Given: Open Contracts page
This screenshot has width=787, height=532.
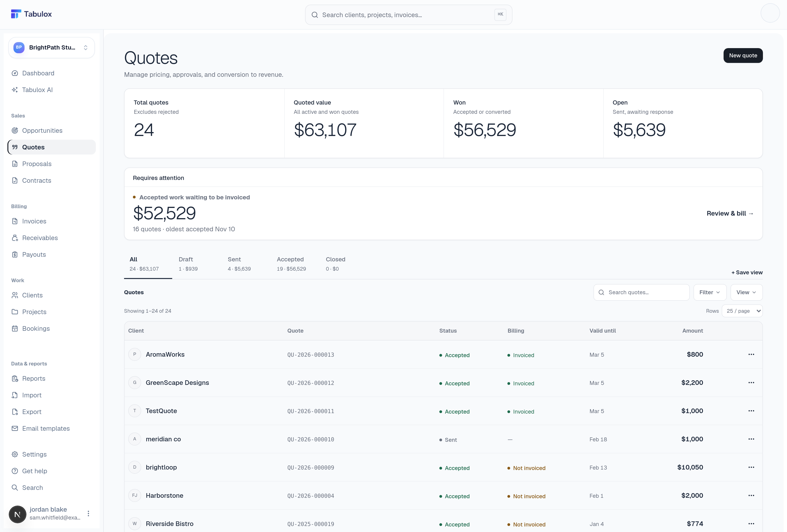Looking at the screenshot, I should coord(51,180).
